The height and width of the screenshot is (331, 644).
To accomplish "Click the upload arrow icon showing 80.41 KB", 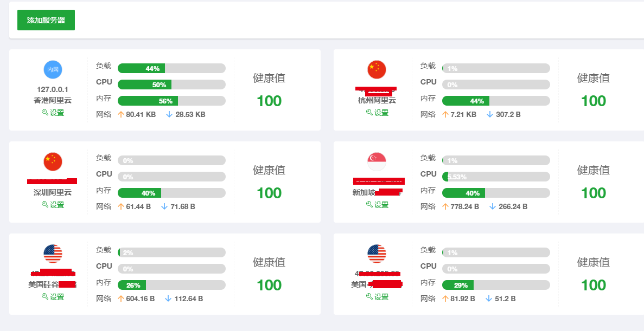I will coord(120,115).
